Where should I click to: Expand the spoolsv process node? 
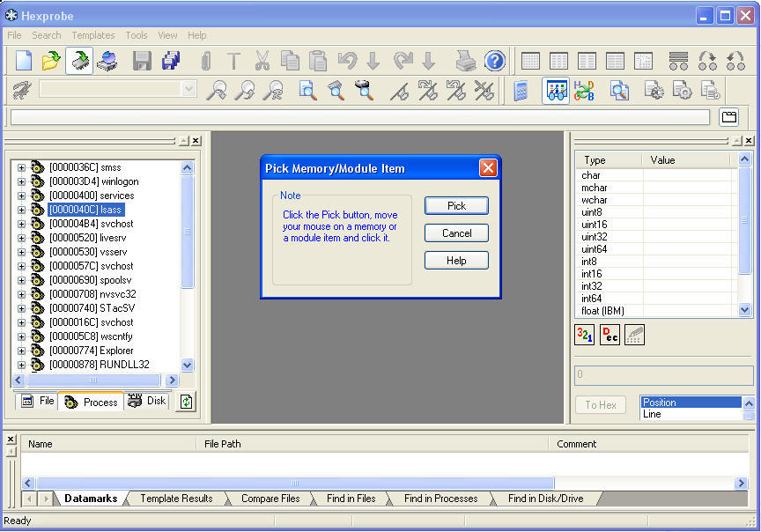coord(21,280)
